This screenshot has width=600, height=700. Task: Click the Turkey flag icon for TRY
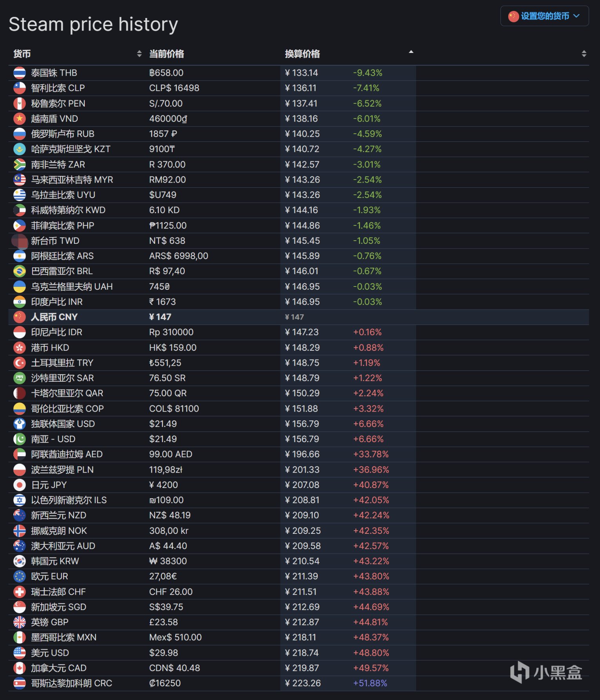[20, 363]
